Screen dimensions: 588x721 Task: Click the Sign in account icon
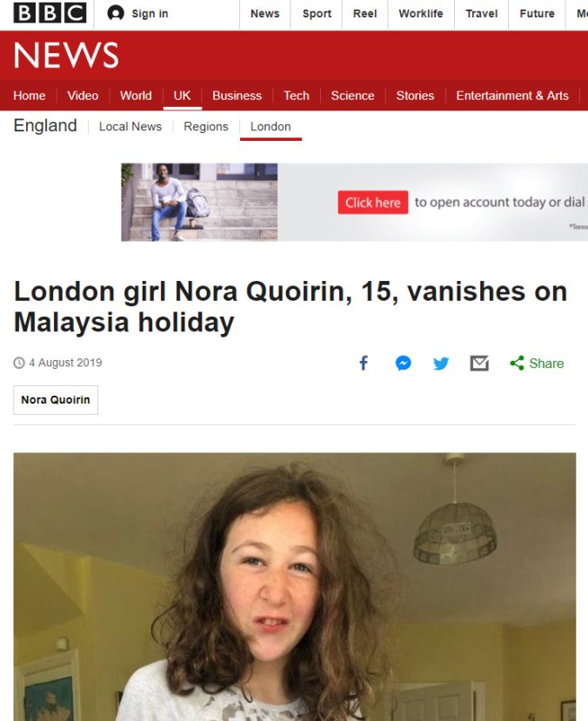[116, 13]
